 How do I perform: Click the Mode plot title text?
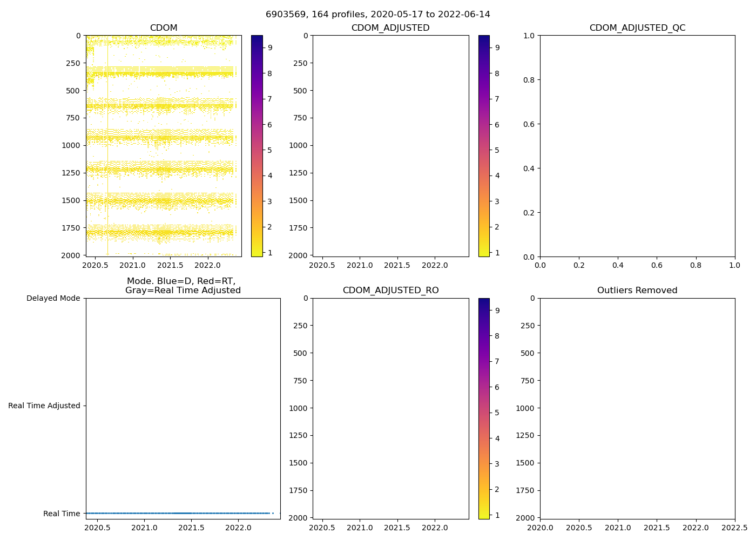(x=183, y=286)
